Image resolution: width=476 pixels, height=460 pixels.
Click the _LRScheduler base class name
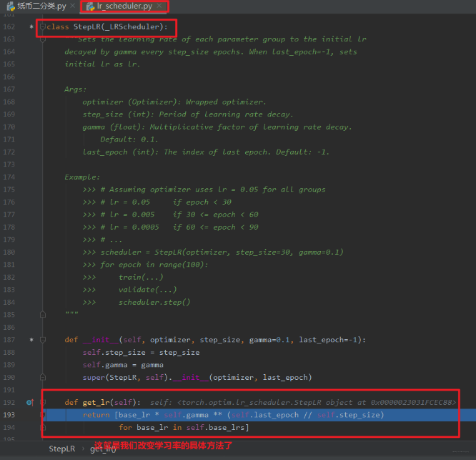(x=132, y=26)
